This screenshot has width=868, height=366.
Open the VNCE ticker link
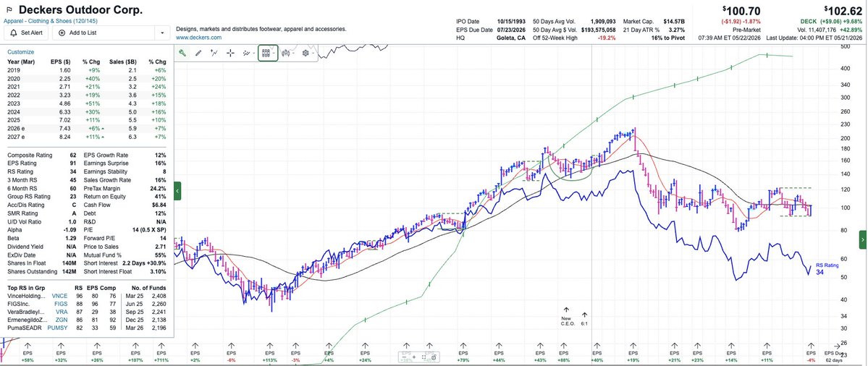pos(59,296)
